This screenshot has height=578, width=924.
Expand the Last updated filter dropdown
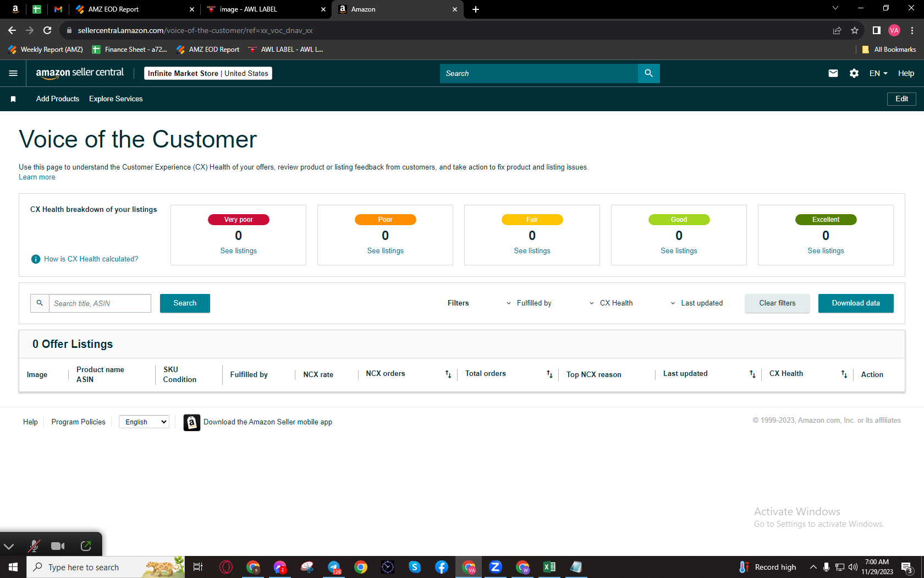pos(696,303)
